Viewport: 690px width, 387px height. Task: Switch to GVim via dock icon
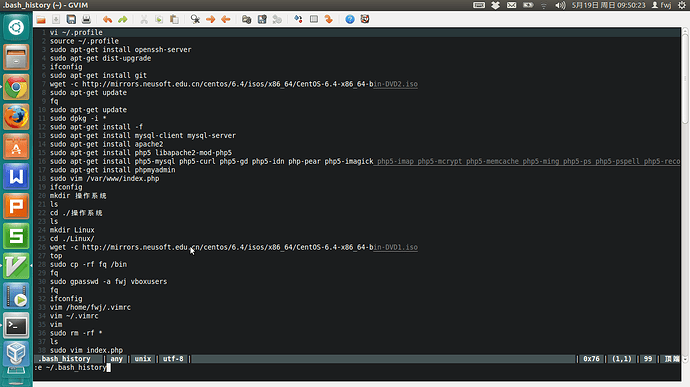click(16, 266)
